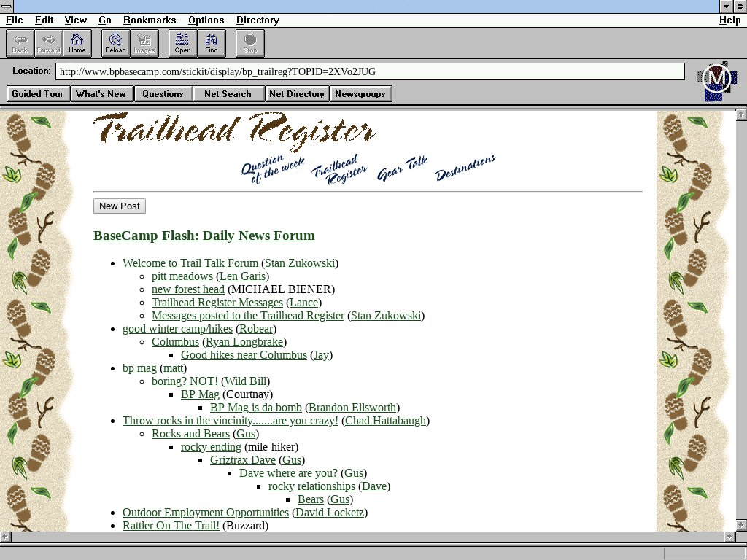Open location using Open icon
The width and height of the screenshot is (747, 560).
coord(182,43)
